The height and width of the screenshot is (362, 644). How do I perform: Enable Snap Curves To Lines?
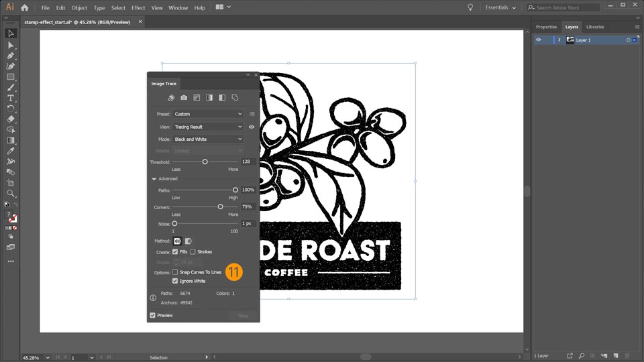[175, 272]
